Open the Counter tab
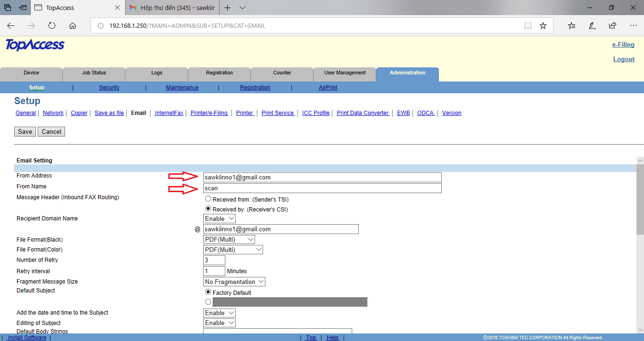Screen dimensions: 644x341 282,73
